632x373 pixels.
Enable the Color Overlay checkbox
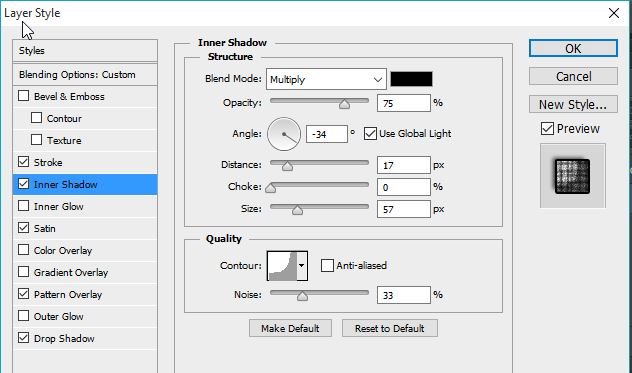point(23,250)
